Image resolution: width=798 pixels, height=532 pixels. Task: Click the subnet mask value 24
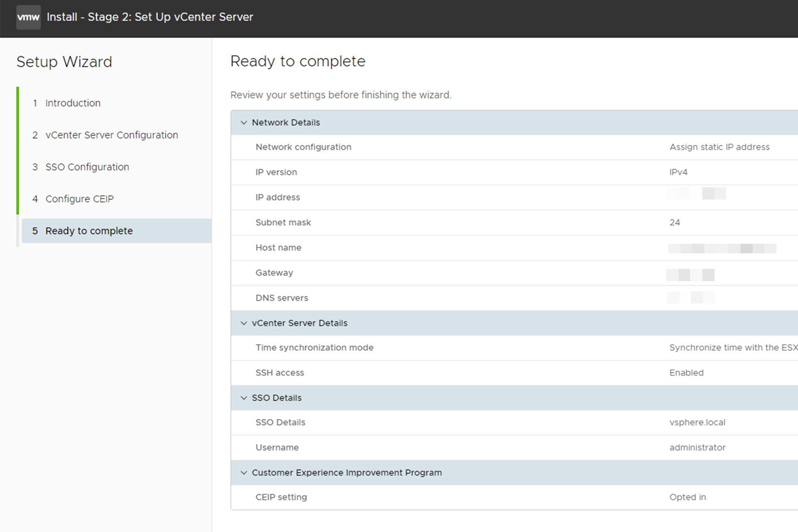675,222
